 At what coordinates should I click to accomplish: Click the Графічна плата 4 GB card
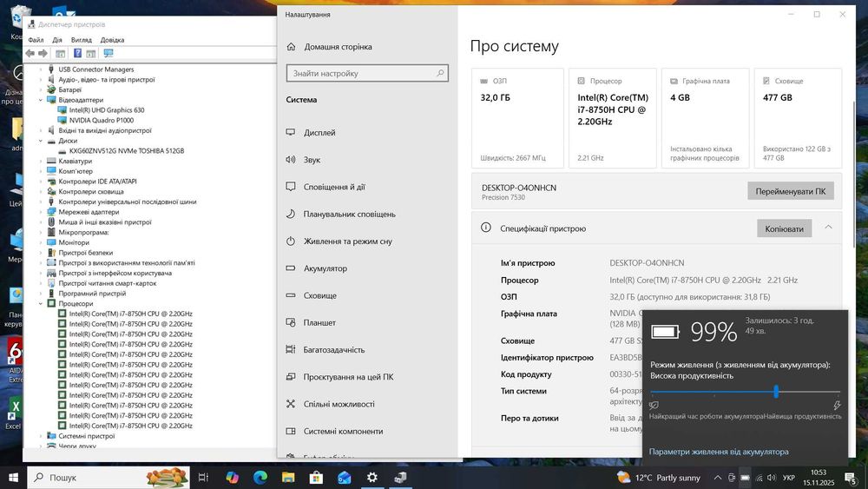pyautogui.click(x=705, y=118)
